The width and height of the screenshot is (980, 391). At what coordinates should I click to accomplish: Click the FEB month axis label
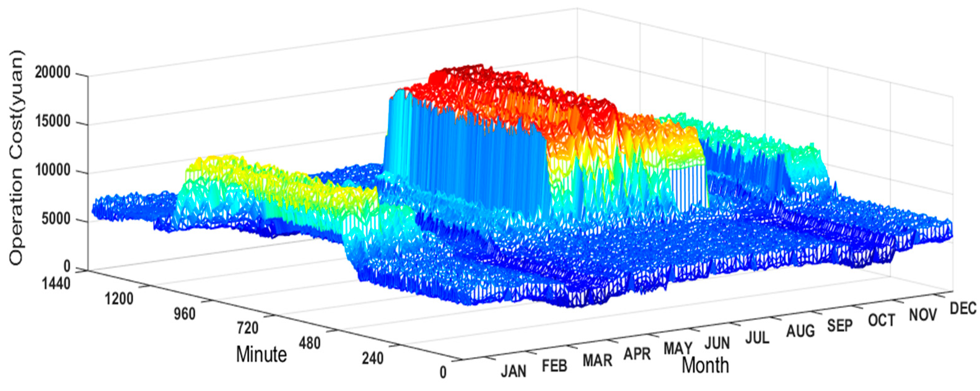pyautogui.click(x=554, y=366)
